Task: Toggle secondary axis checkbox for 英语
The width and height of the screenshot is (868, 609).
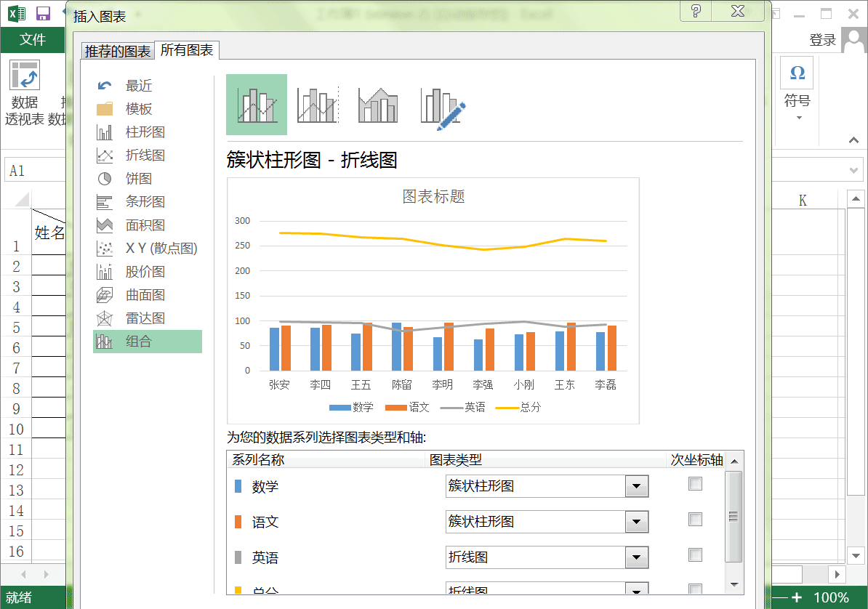Action: point(695,554)
